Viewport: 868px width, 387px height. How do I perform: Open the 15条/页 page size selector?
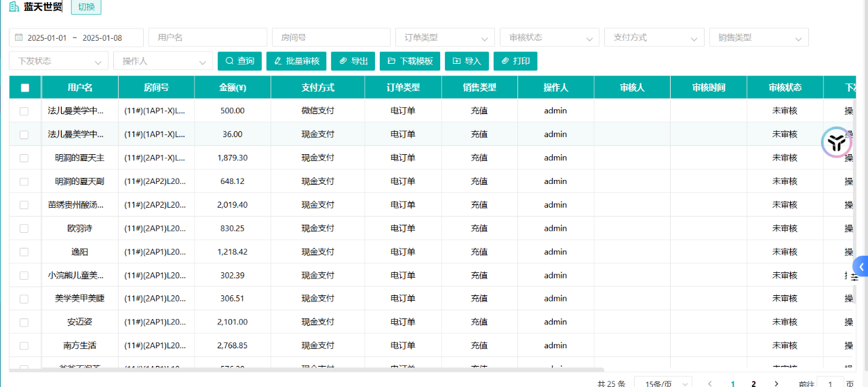click(663, 384)
